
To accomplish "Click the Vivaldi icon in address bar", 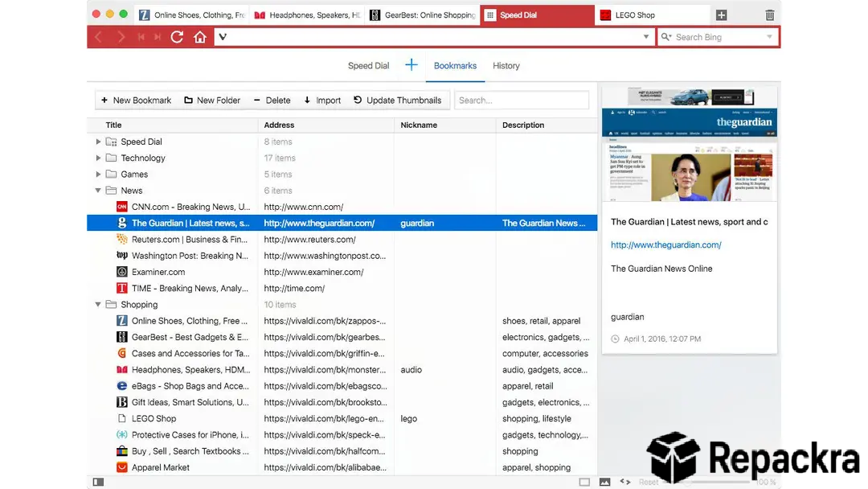I will pos(223,37).
